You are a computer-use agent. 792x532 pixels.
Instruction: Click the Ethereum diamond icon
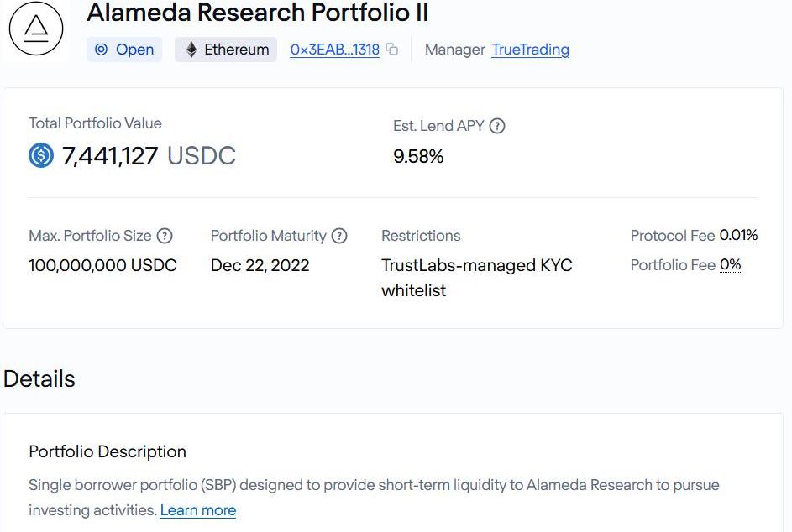point(191,50)
